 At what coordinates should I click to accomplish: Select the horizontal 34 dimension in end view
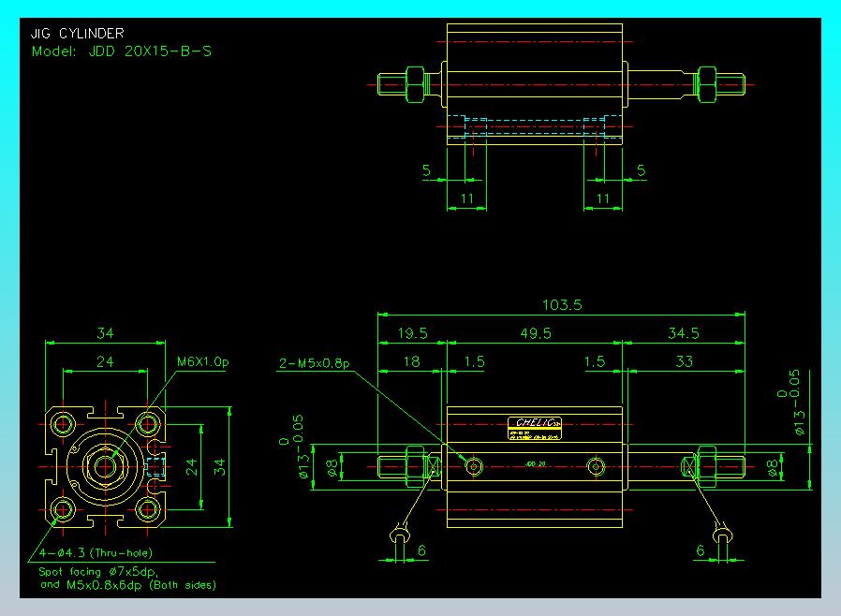(105, 333)
